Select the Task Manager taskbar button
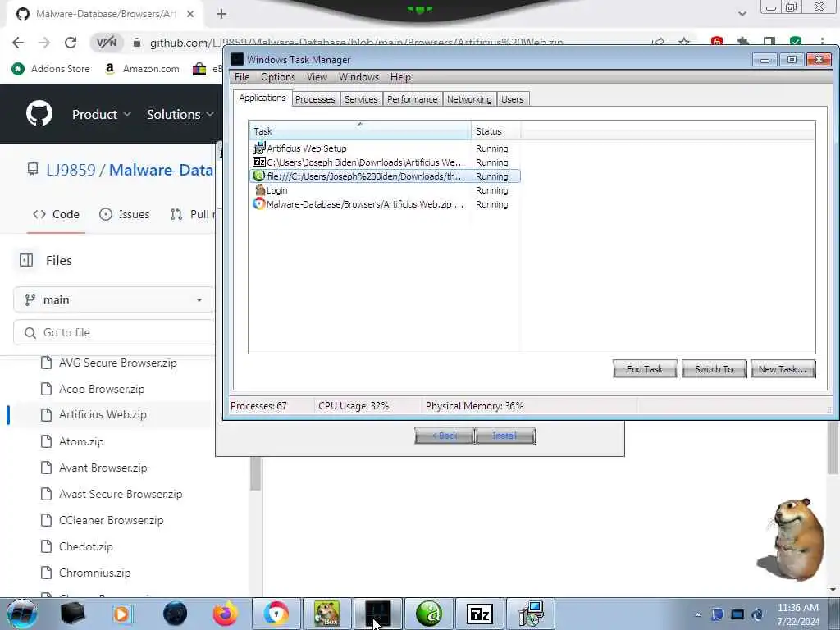 377,614
